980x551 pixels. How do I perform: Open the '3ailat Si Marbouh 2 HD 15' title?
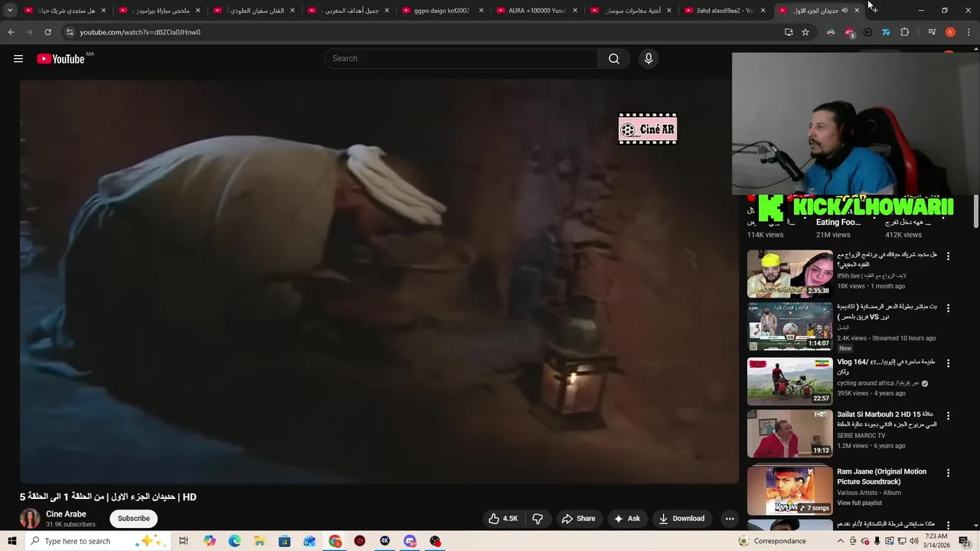[887, 419]
